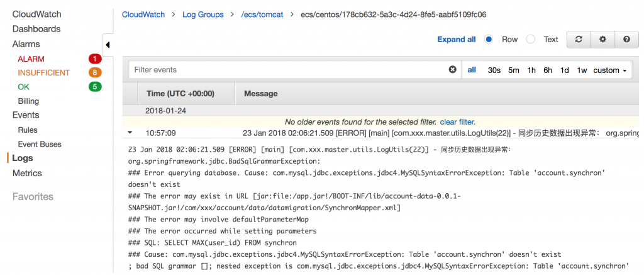The width and height of the screenshot is (644, 275).
Task: Click the Expand all link
Action: click(x=457, y=40)
